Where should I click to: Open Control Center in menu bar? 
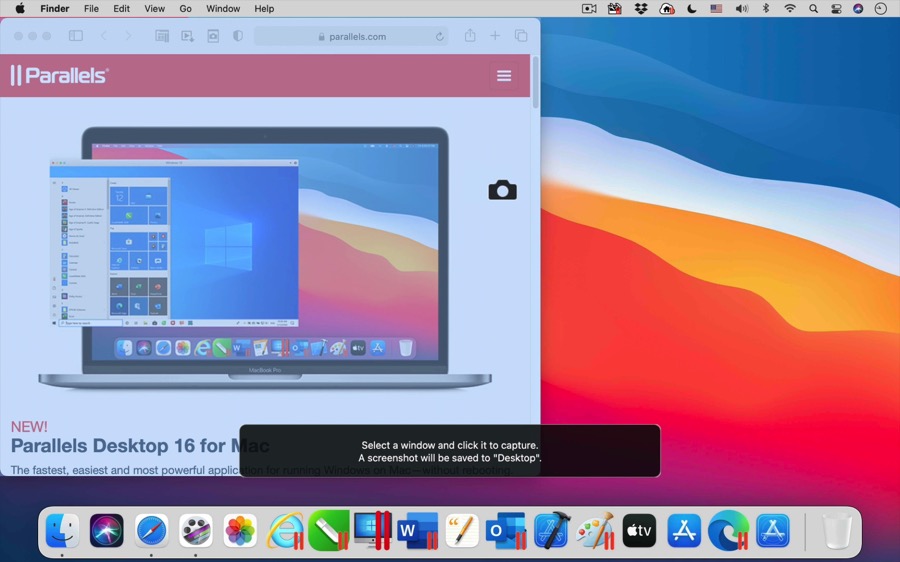(x=836, y=9)
